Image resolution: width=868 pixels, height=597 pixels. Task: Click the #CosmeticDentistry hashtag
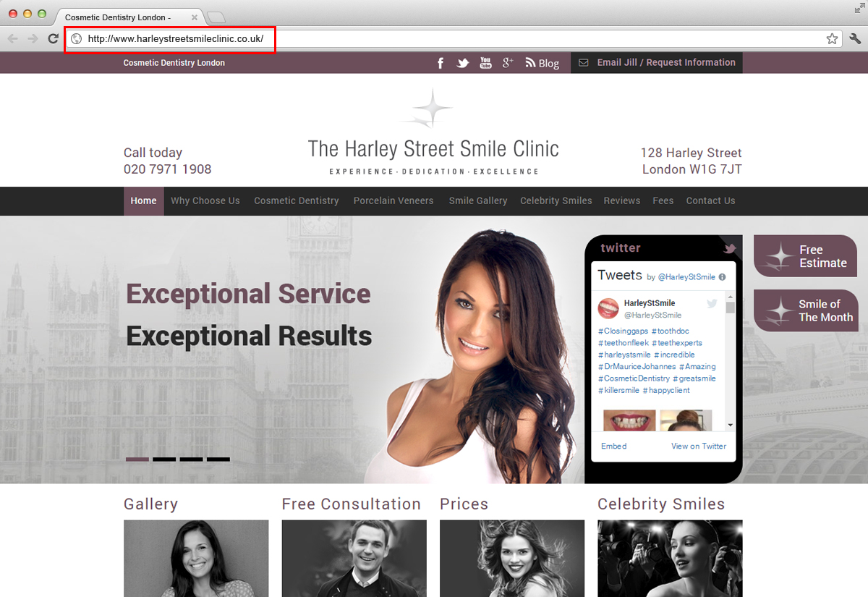tap(634, 378)
